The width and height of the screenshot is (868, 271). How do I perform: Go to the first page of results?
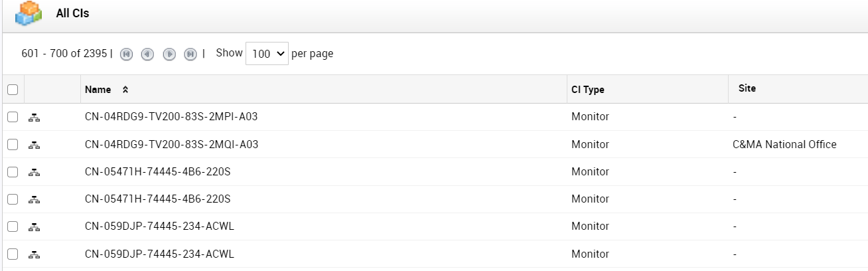point(127,54)
